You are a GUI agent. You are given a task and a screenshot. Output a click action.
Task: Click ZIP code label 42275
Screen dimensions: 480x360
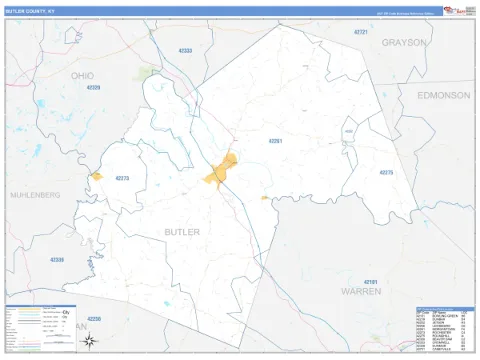pyautogui.click(x=386, y=173)
